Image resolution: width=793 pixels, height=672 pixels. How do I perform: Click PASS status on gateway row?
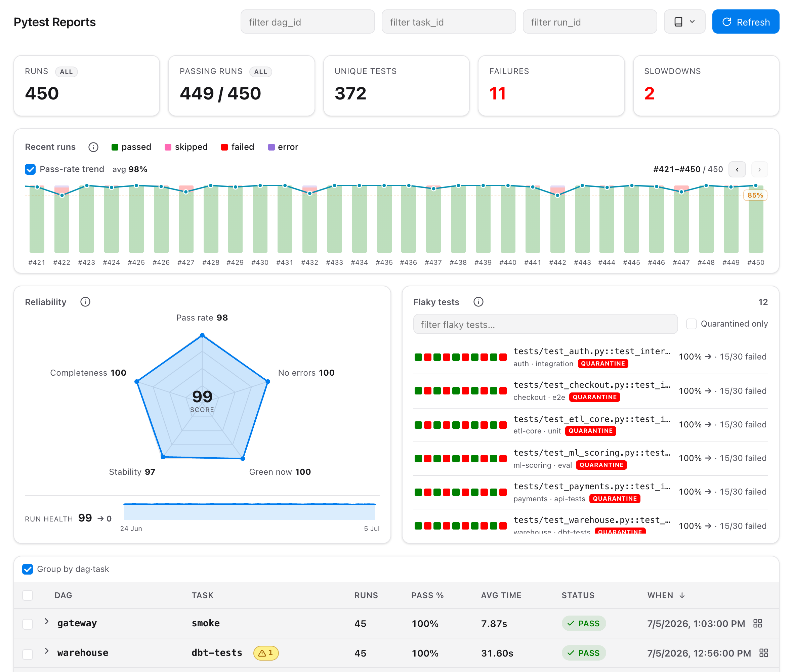(584, 623)
